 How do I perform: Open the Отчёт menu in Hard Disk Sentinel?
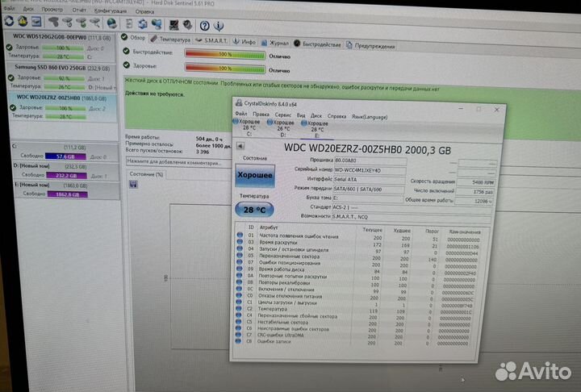[79, 10]
